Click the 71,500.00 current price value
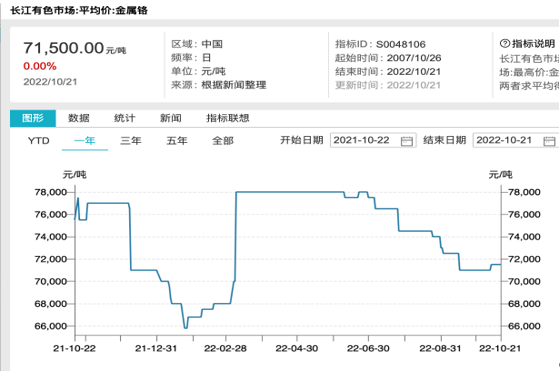Screen dimensions: 560x376 click(64, 48)
